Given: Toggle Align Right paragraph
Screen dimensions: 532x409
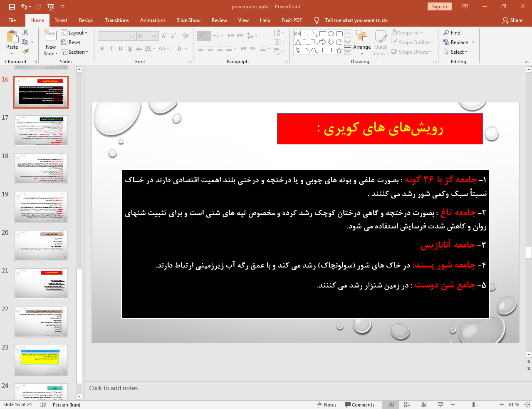Looking at the screenshot, I should pyautogui.click(x=220, y=49).
